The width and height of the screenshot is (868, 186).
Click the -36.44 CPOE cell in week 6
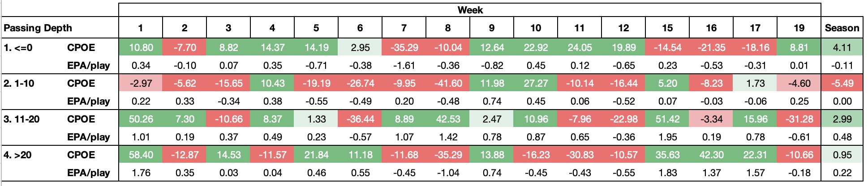coord(360,119)
